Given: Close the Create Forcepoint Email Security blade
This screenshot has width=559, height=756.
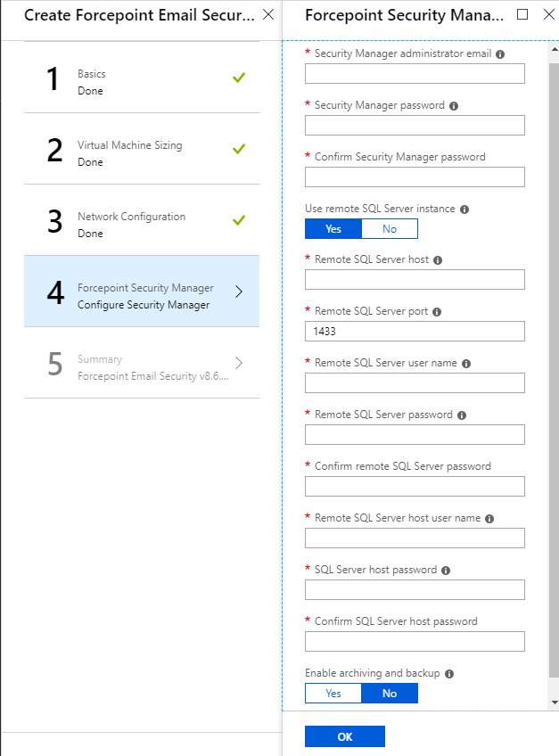Looking at the screenshot, I should click(x=268, y=14).
